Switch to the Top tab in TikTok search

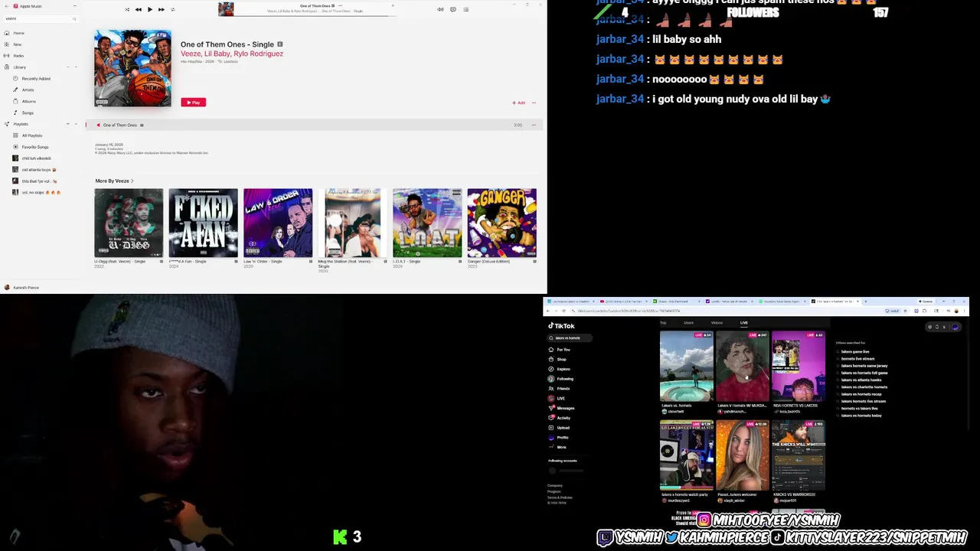(663, 323)
